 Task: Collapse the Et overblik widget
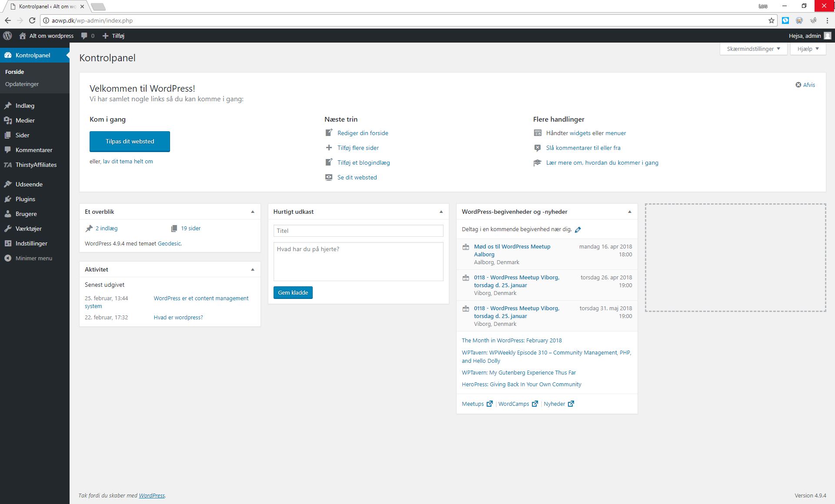pos(253,212)
